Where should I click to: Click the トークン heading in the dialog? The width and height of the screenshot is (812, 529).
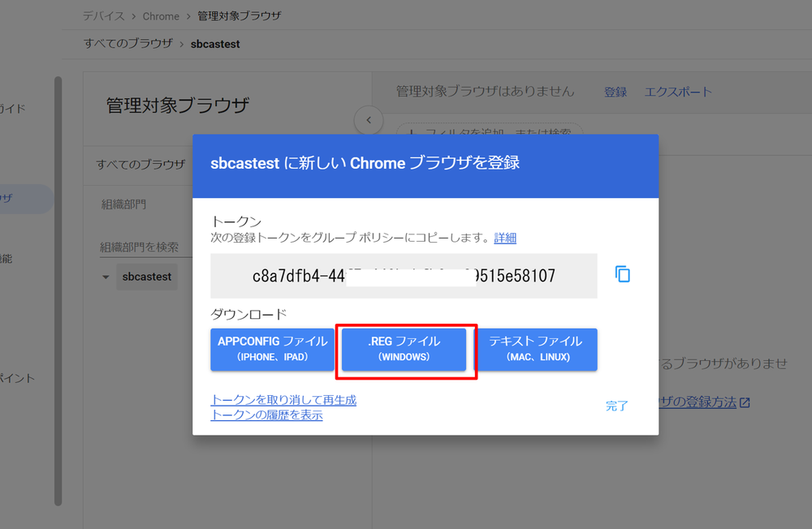236,221
